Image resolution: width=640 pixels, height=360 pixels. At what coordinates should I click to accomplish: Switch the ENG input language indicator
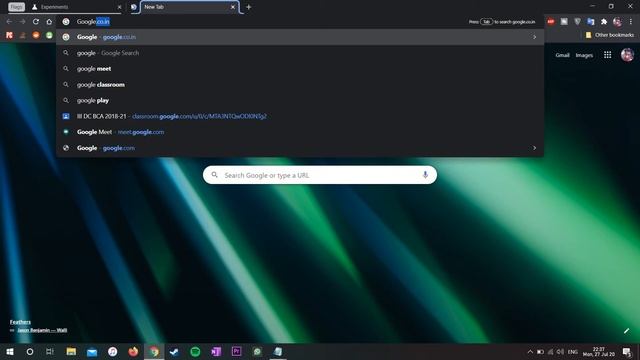coord(573,352)
